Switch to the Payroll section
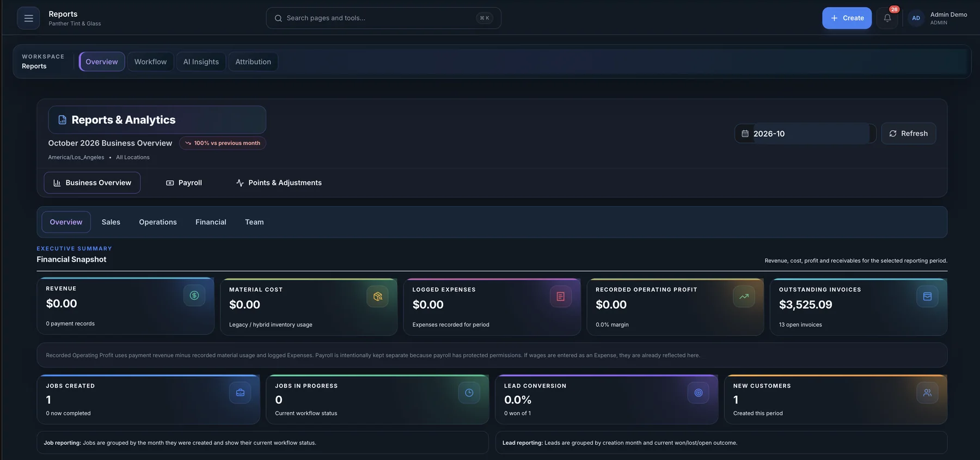The height and width of the screenshot is (460, 980). 184,183
